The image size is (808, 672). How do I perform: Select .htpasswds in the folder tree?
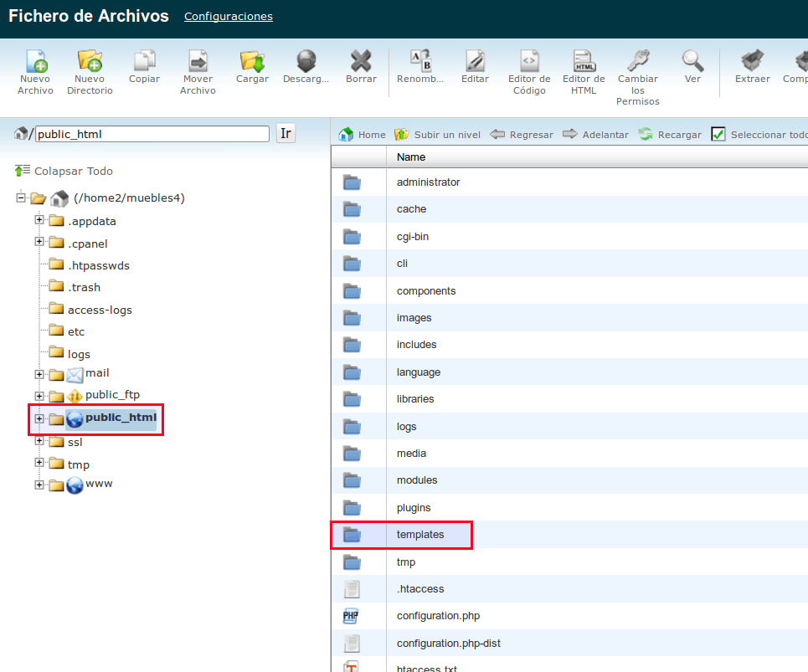coord(99,266)
